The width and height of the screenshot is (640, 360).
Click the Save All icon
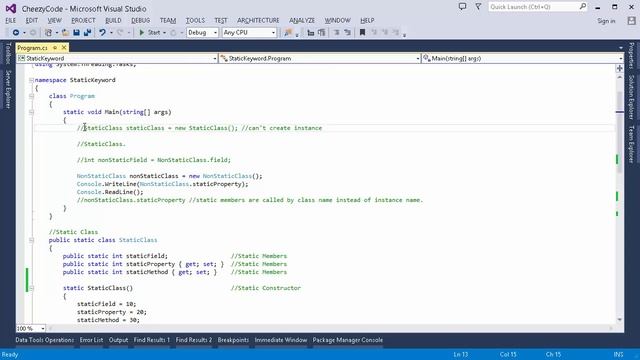87,32
